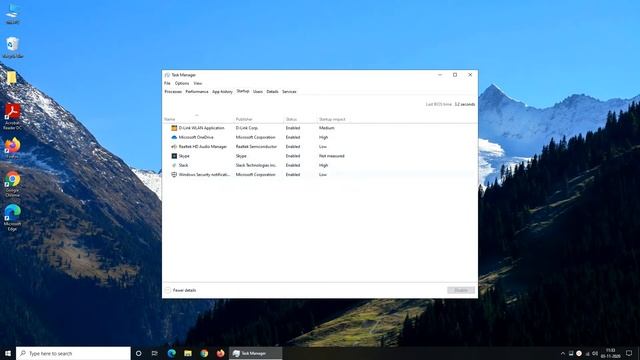This screenshot has width=640, height=360.
Task: Click the Windows Security notification row name
Action: click(x=204, y=175)
